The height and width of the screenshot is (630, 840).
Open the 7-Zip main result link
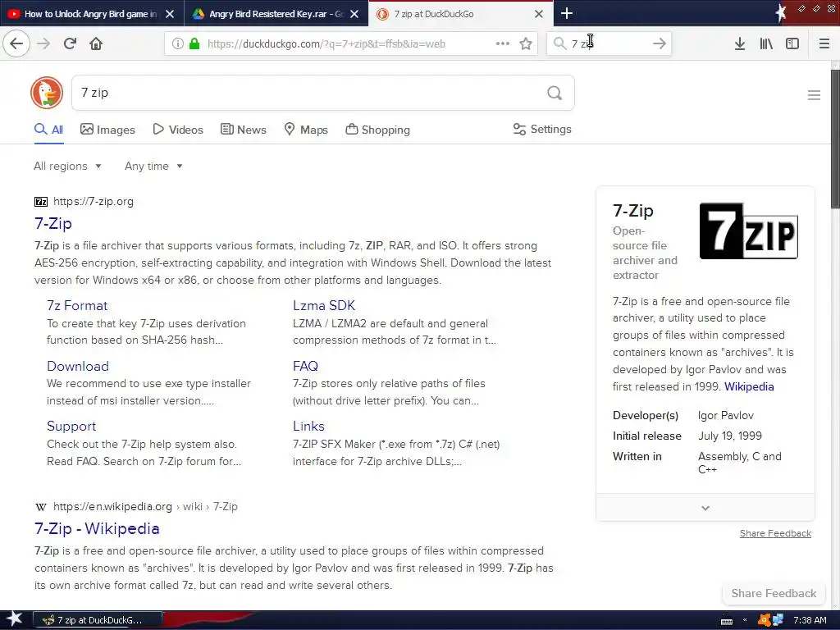tap(53, 223)
